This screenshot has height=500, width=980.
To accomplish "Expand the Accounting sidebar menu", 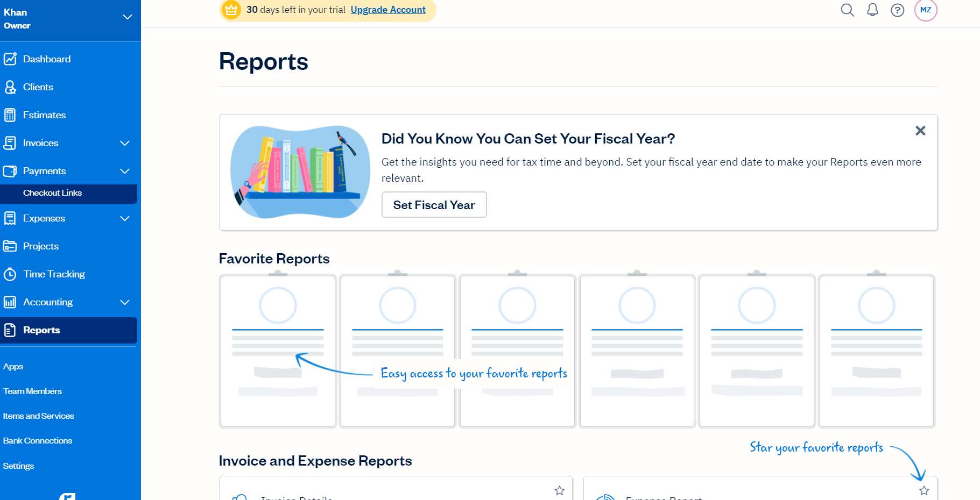I will (x=125, y=302).
